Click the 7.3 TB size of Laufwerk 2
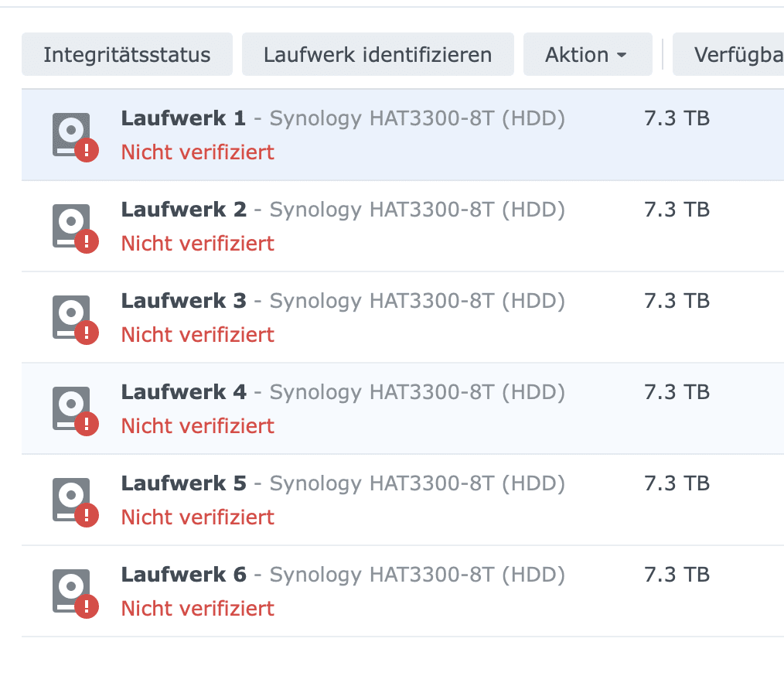The width and height of the screenshot is (784, 676). (x=677, y=210)
